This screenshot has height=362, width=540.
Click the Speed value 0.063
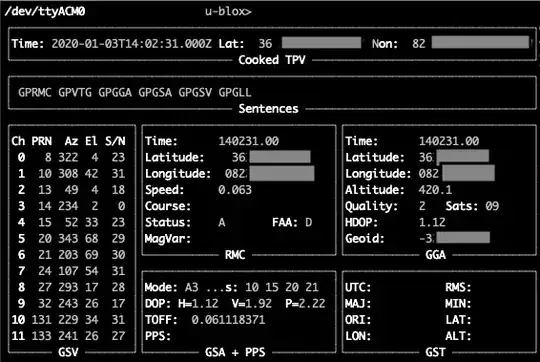235,190
